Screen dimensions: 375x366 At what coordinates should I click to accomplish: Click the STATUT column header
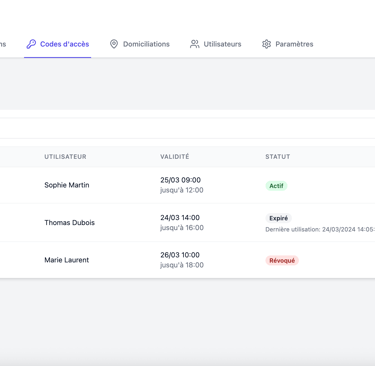point(278,157)
